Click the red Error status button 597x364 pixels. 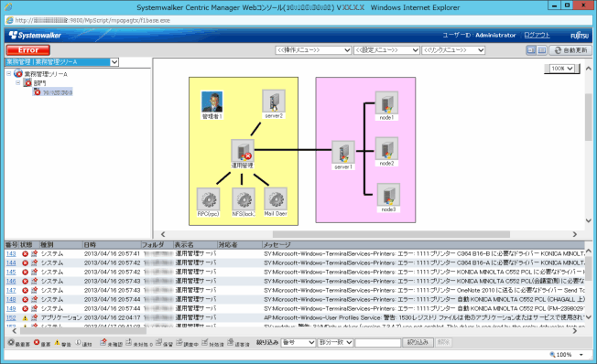pyautogui.click(x=28, y=50)
